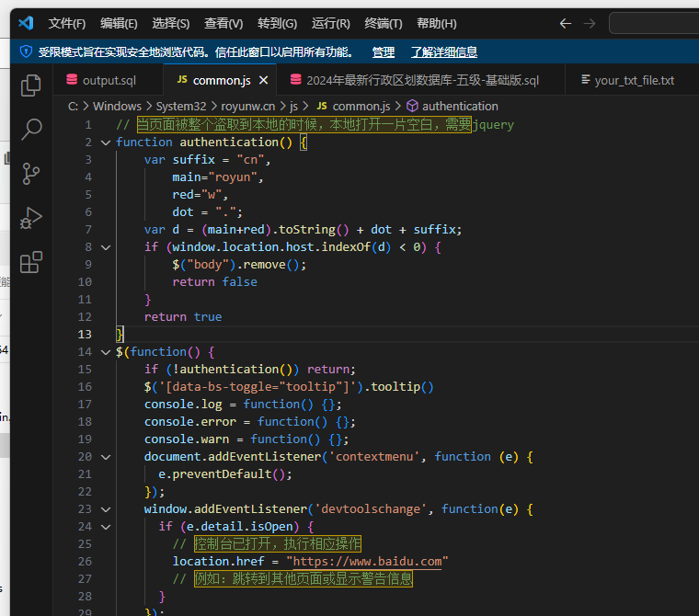Go forward with the right arrow
Screen dimensions: 699x616
point(590,23)
